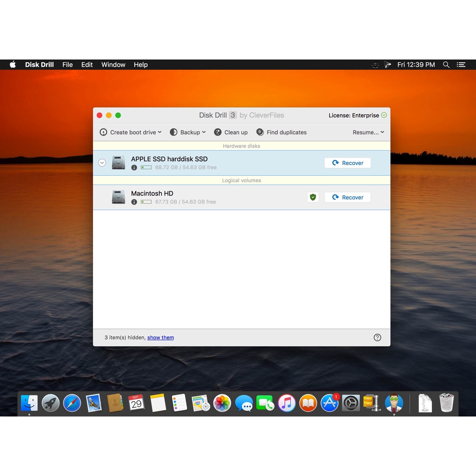Click the Clean up toolbar icon
The height and width of the screenshot is (476, 476).
218,132
